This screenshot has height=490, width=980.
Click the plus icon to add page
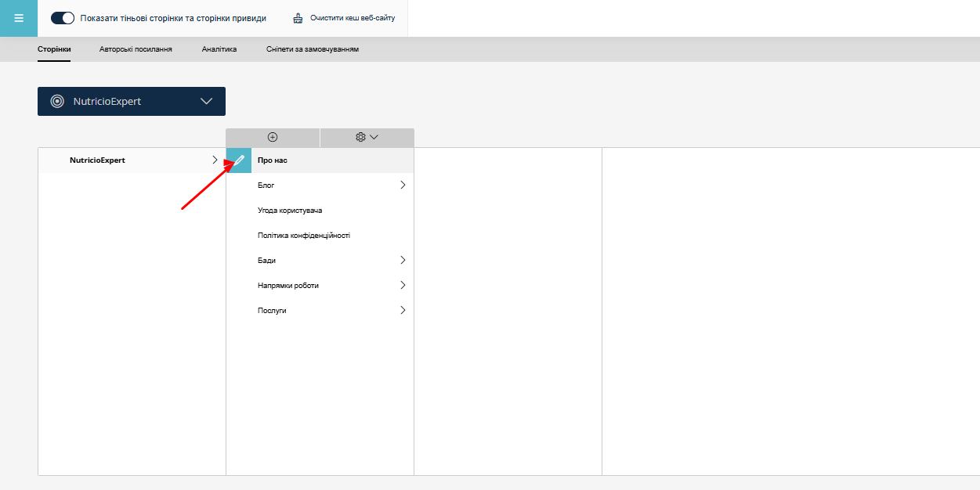tap(273, 137)
